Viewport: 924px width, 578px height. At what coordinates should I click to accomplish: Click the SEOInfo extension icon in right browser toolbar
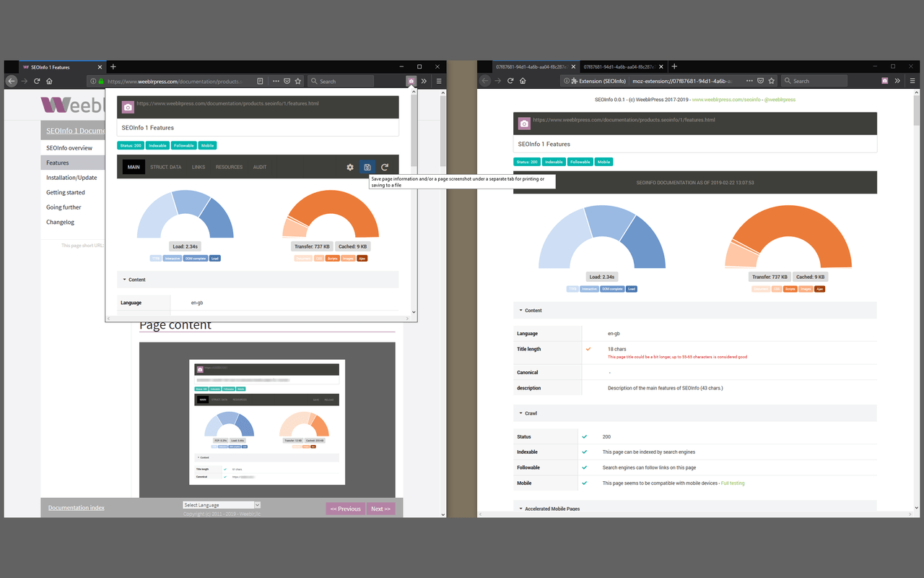click(x=884, y=81)
